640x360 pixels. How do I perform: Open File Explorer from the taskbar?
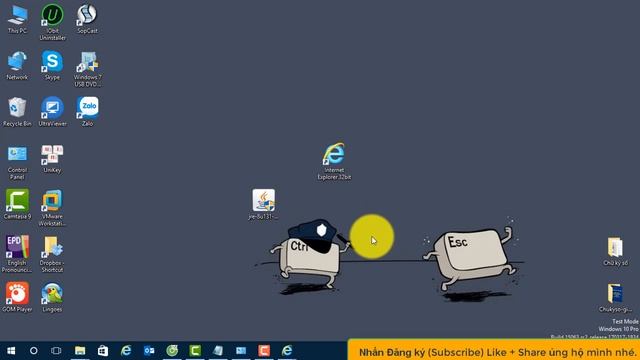pos(80,351)
